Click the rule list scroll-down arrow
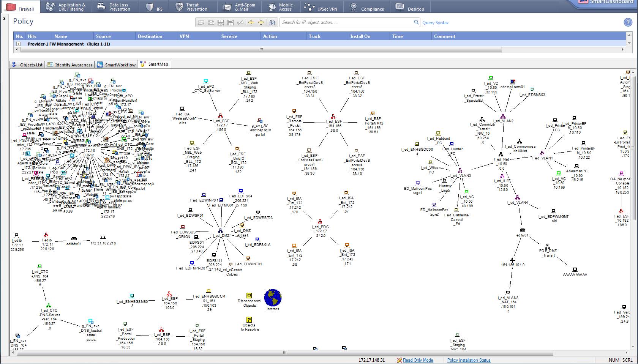The width and height of the screenshot is (638, 364). click(x=630, y=44)
